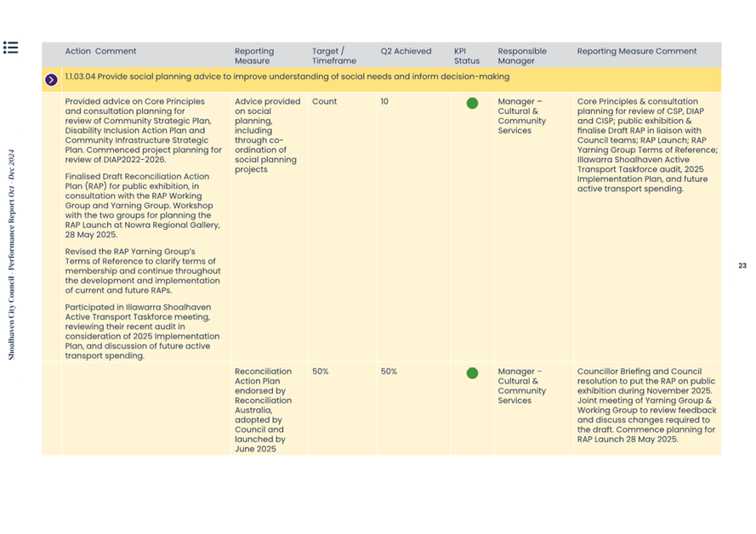Click page number 23 in the margin

point(742,266)
